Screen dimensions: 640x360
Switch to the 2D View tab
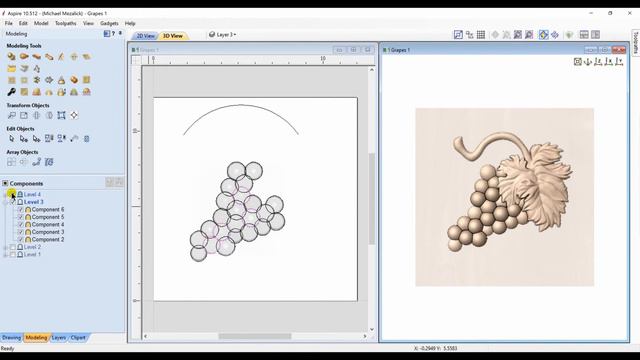coord(145,36)
